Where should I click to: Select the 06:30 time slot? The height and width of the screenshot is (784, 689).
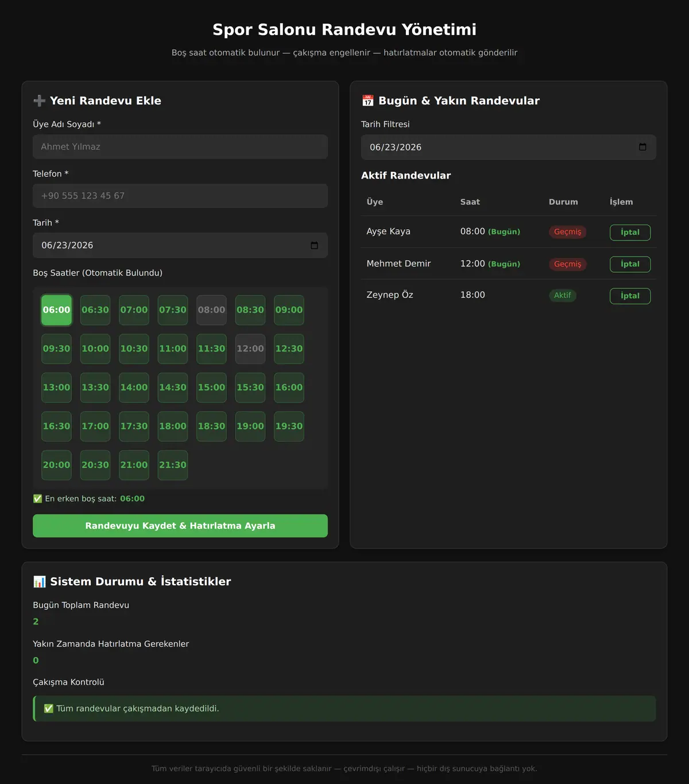coord(95,310)
